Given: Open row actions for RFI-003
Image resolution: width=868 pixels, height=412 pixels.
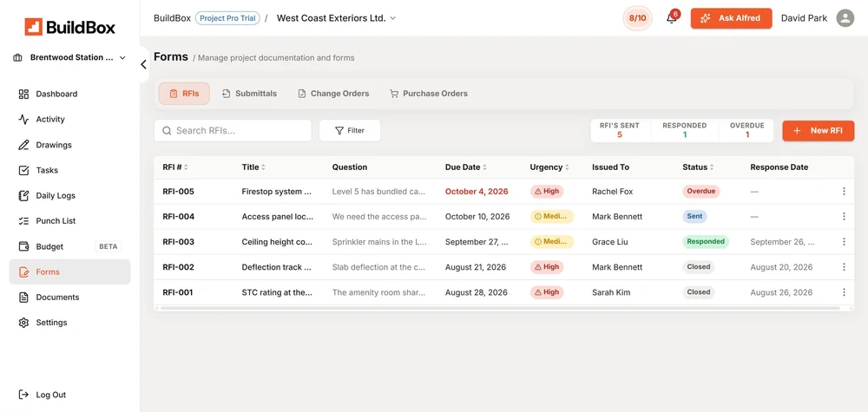Looking at the screenshot, I should click(844, 242).
